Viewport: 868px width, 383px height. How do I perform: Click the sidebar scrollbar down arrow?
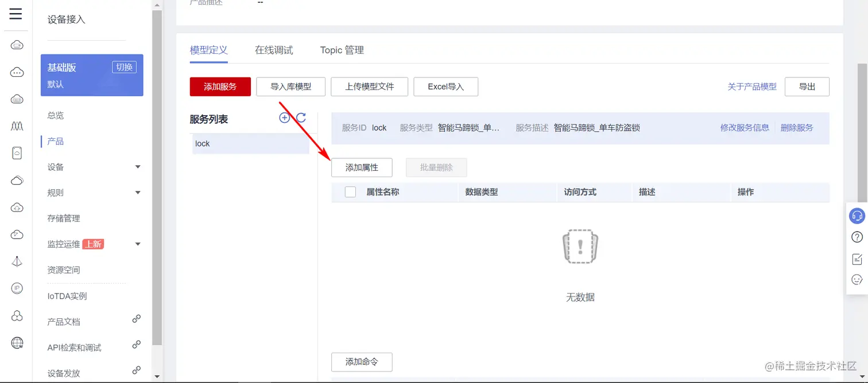[x=157, y=377]
